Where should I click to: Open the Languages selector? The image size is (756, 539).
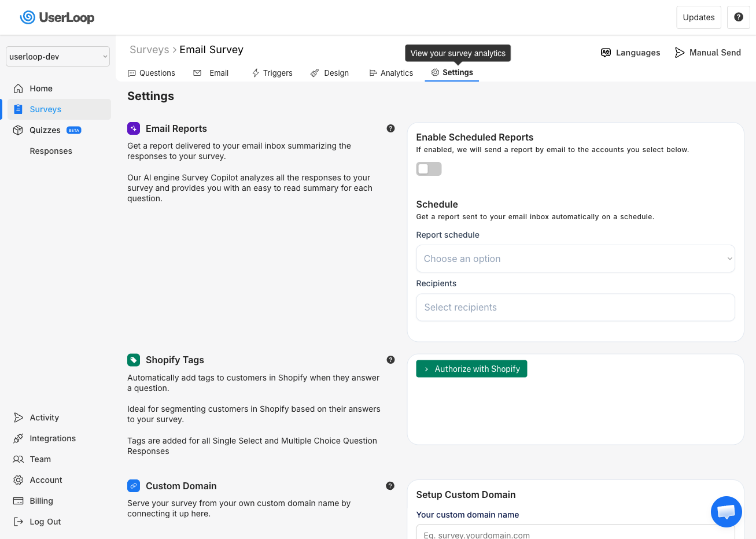[630, 53]
